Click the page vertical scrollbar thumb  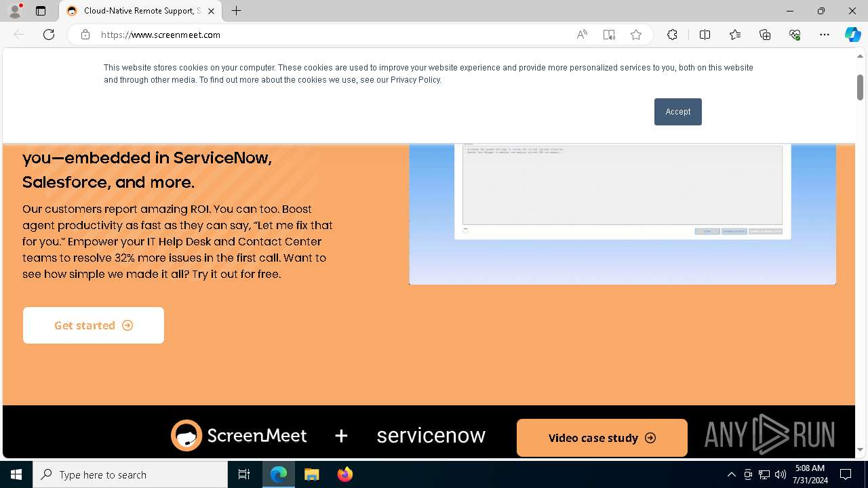[860, 87]
